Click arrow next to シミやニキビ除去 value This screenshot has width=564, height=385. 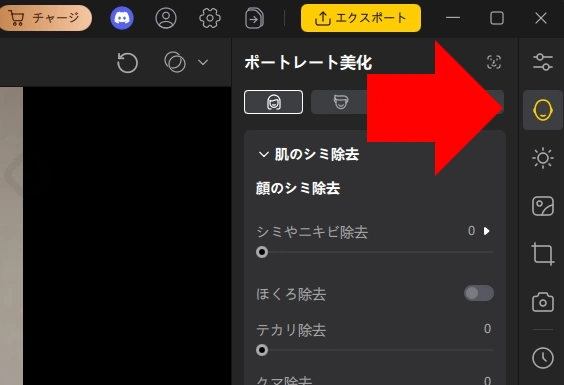pyautogui.click(x=487, y=231)
